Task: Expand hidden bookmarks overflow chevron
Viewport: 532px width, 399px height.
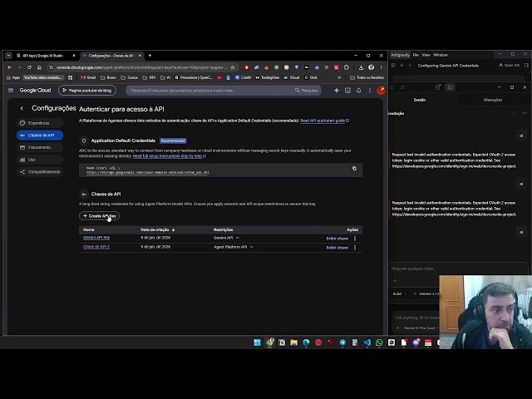Action: 339,77
